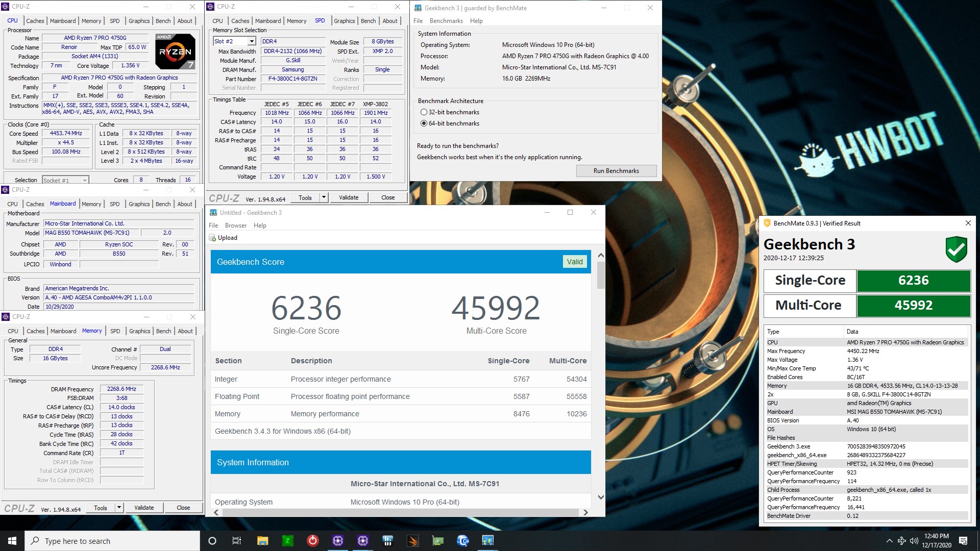Open HWiNFO-style bars icon on taskbar
This screenshot has width=980, height=551.
point(387,541)
